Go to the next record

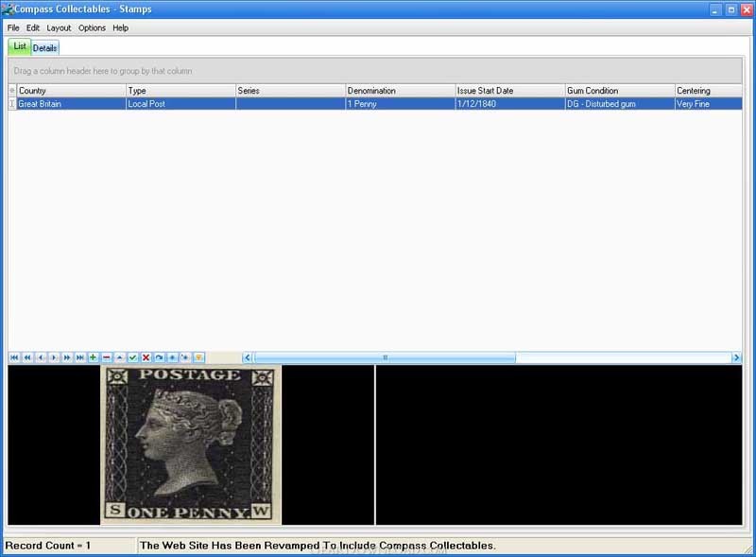tap(54, 357)
